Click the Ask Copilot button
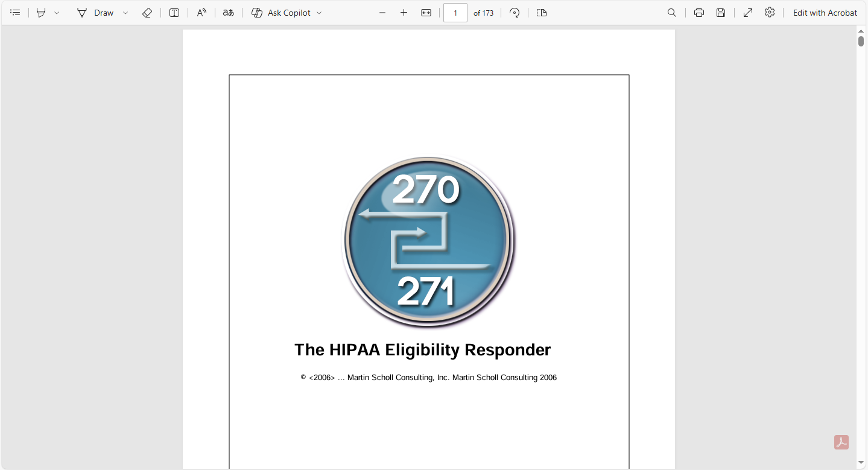The height and width of the screenshot is (470, 868). (281, 13)
